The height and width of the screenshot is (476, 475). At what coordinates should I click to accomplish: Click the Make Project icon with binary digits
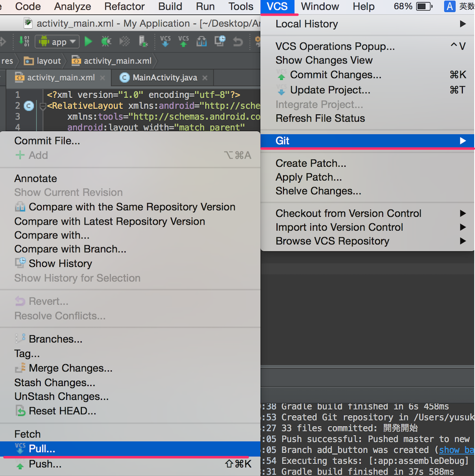tap(24, 41)
